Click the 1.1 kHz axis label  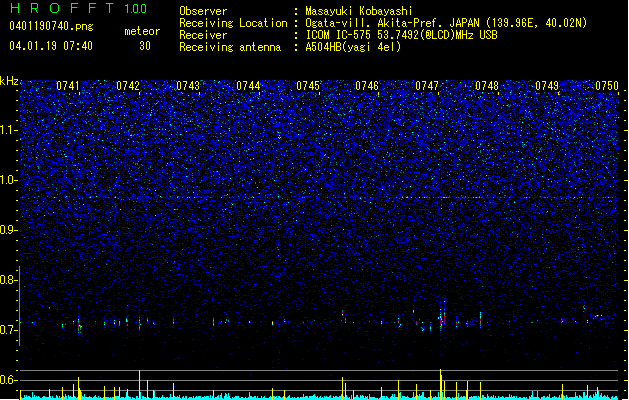click(9, 130)
